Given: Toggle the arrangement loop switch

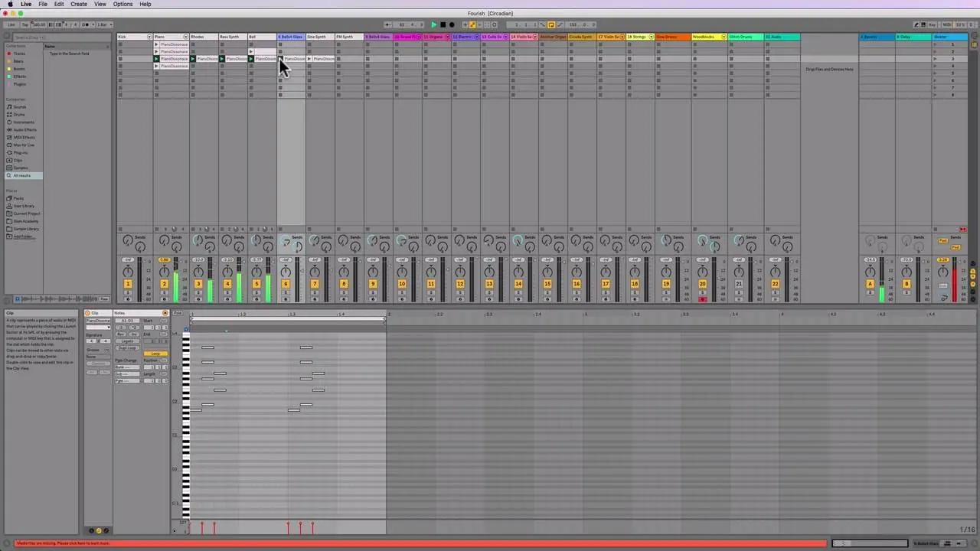Looking at the screenshot, I should (550, 24).
